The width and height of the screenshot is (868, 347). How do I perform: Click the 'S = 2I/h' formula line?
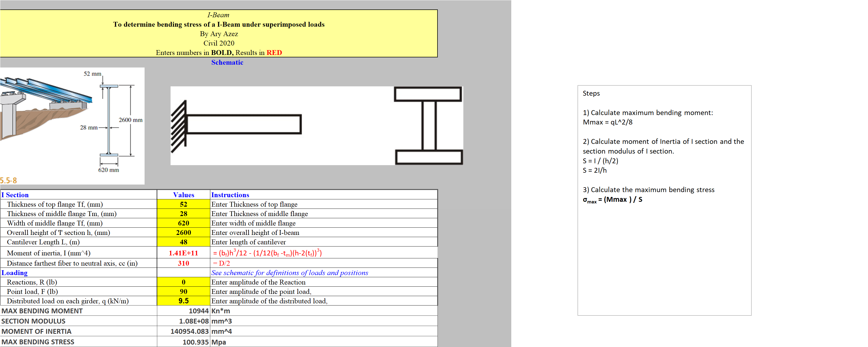595,170
